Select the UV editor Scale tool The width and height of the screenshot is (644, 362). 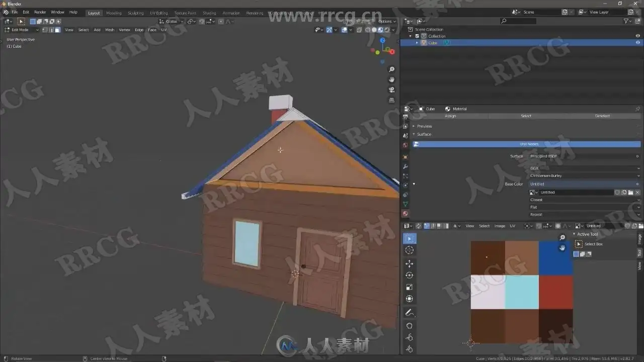[x=410, y=287]
